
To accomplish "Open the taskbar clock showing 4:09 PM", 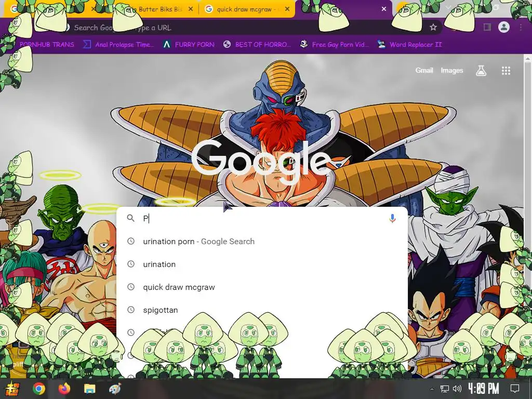I will (484, 389).
